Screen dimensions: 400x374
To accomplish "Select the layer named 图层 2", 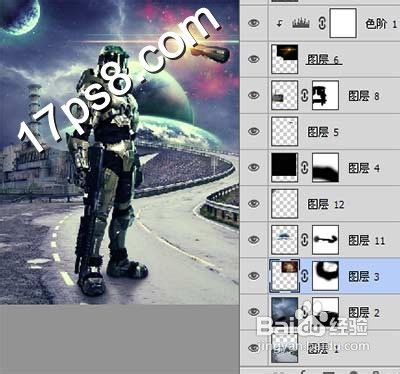I will [x=364, y=312].
